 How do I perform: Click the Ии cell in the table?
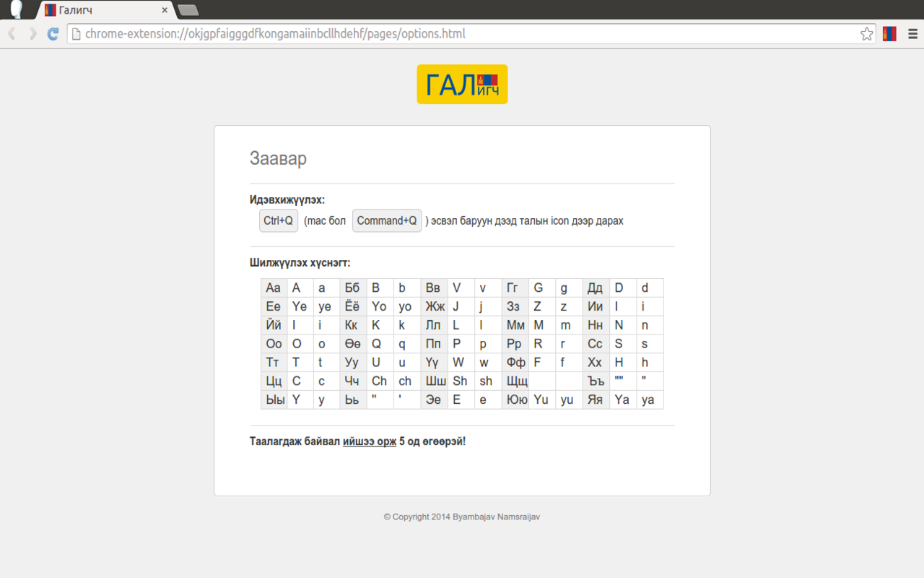596,306
